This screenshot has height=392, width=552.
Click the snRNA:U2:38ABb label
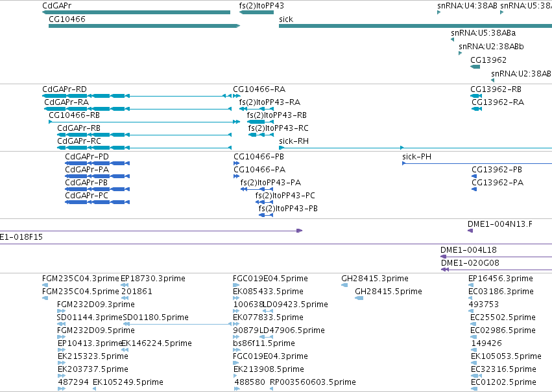click(491, 47)
